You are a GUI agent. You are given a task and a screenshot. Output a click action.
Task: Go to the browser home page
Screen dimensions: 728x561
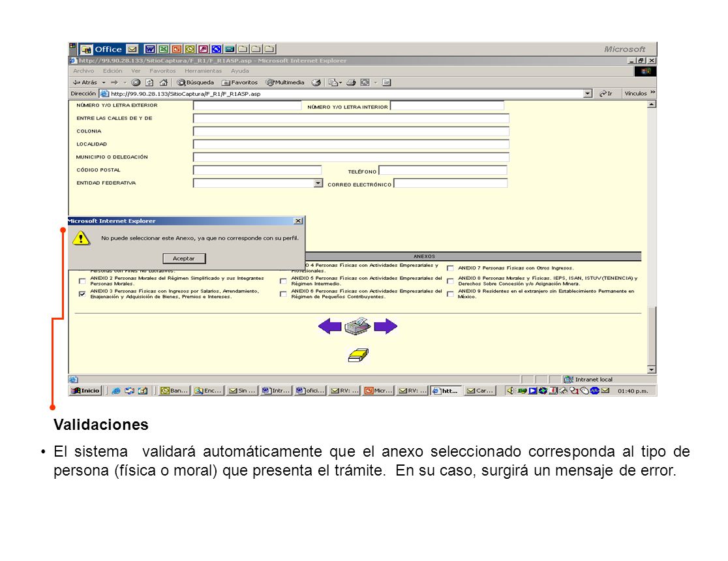click(164, 83)
